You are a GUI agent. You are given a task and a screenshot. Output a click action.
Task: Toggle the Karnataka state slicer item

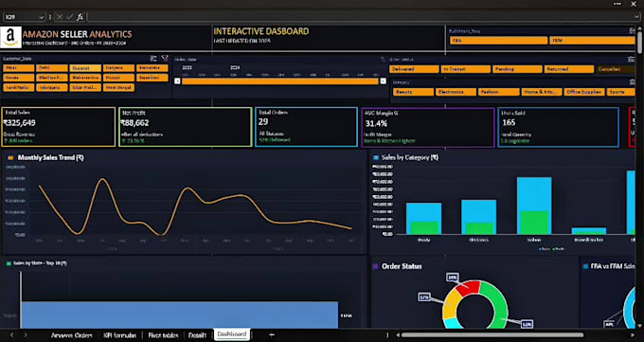pyautogui.click(x=152, y=68)
